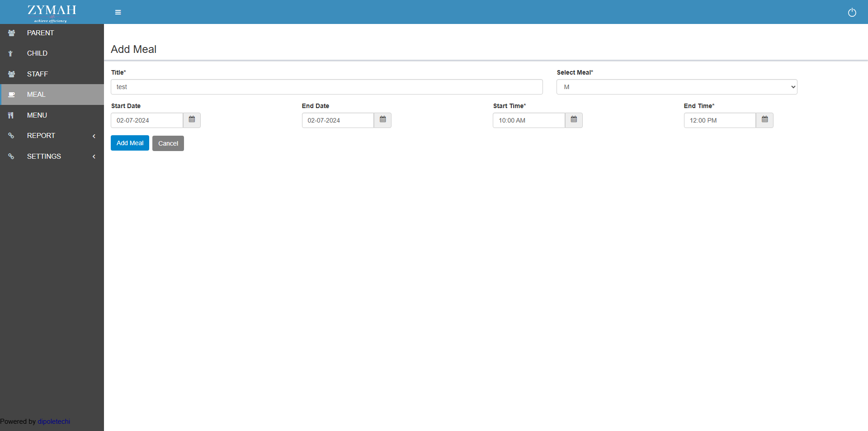Follow the dipoletechi link
Viewport: 868px width, 431px height.
[x=54, y=422]
